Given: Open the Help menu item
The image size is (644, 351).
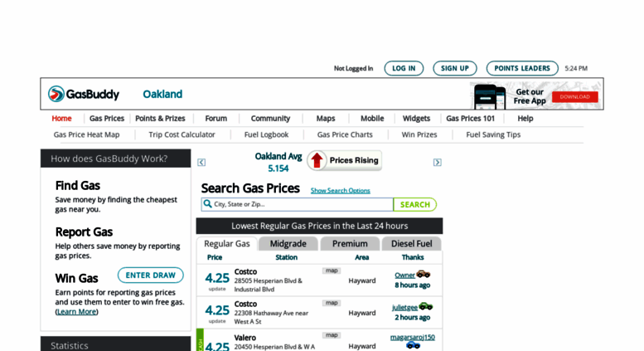Looking at the screenshot, I should [x=525, y=119].
